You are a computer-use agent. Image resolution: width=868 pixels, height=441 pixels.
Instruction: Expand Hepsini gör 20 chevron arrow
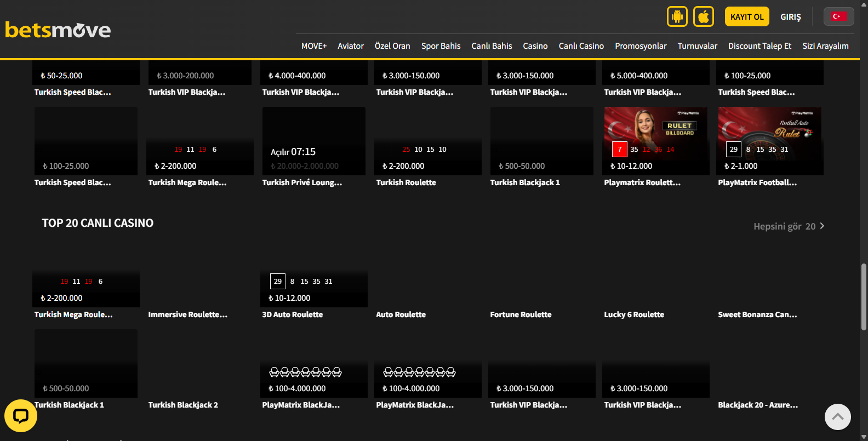tap(822, 226)
